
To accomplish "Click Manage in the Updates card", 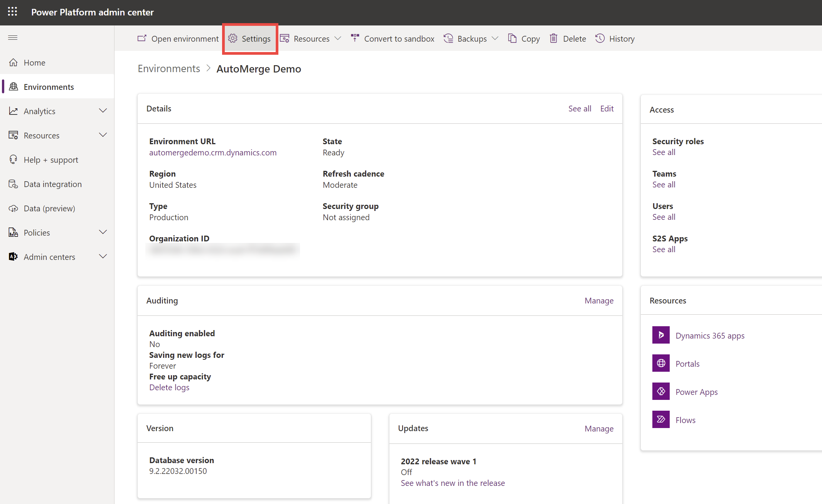I will coord(599,429).
